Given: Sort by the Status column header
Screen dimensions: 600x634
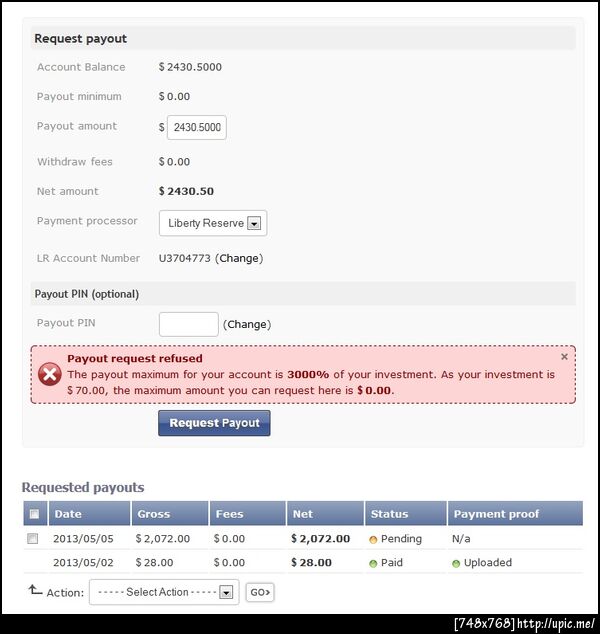Looking at the screenshot, I should coord(389,514).
